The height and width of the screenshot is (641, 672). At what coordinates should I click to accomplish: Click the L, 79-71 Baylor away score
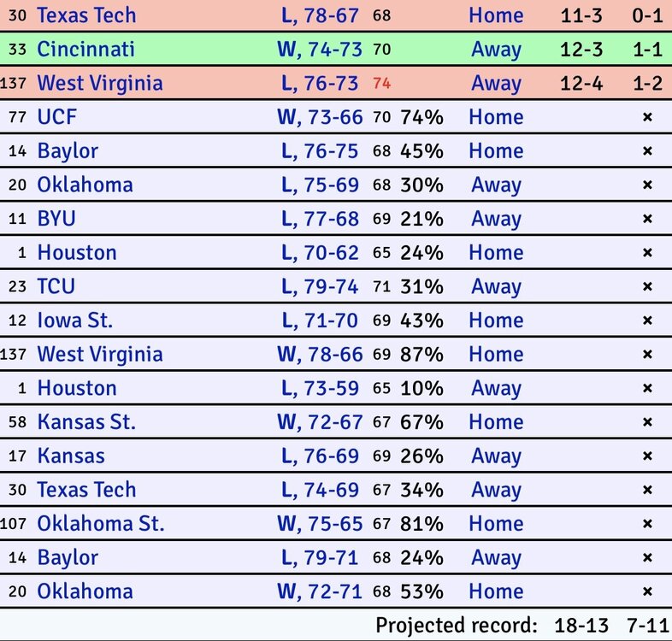tap(321, 557)
